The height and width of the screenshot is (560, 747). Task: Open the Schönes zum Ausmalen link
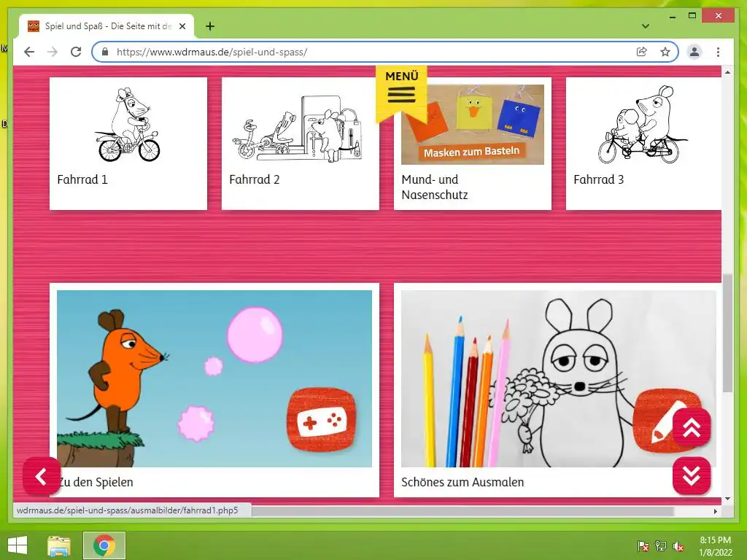click(462, 482)
